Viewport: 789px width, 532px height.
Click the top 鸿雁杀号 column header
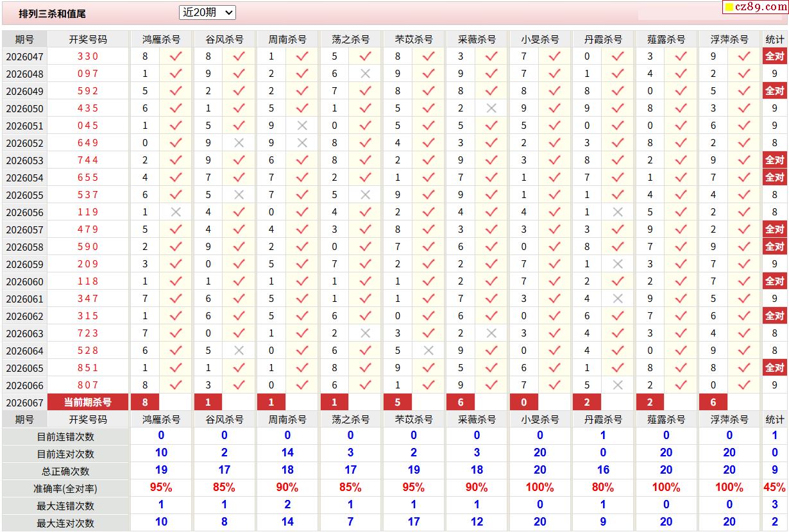(x=161, y=39)
